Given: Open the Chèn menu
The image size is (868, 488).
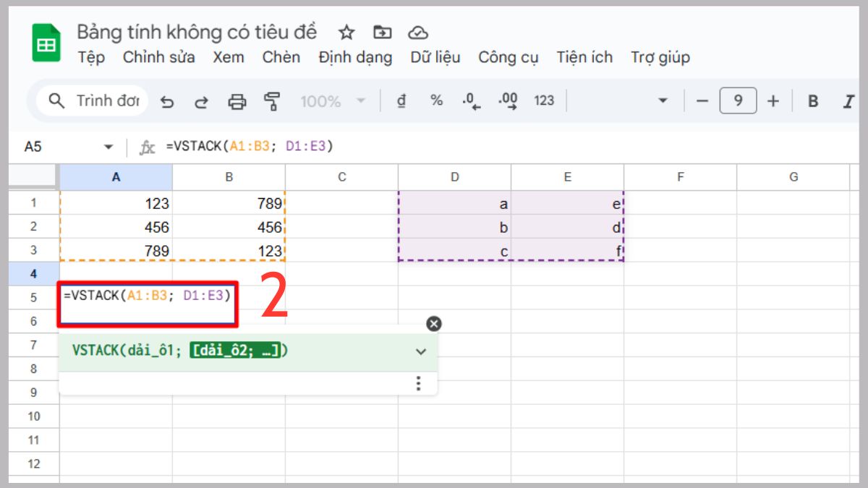Looking at the screenshot, I should click(x=281, y=57).
